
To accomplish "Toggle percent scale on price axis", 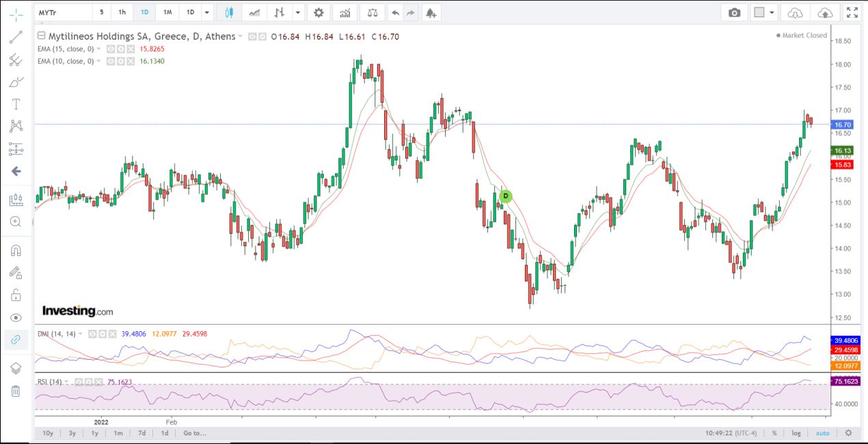I will pos(774,433).
